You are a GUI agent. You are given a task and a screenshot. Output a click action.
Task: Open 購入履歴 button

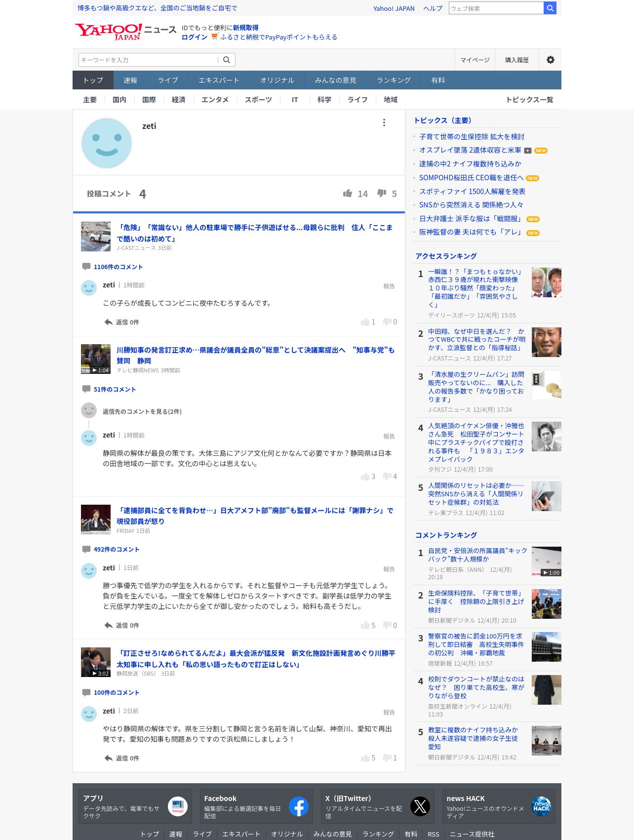[x=516, y=60]
